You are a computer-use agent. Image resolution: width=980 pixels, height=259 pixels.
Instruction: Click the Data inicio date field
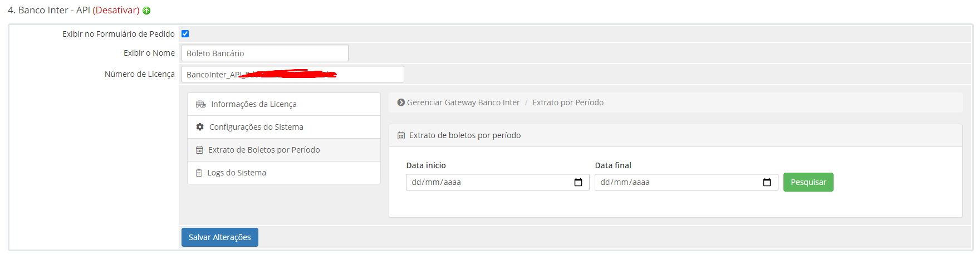pyautogui.click(x=497, y=182)
